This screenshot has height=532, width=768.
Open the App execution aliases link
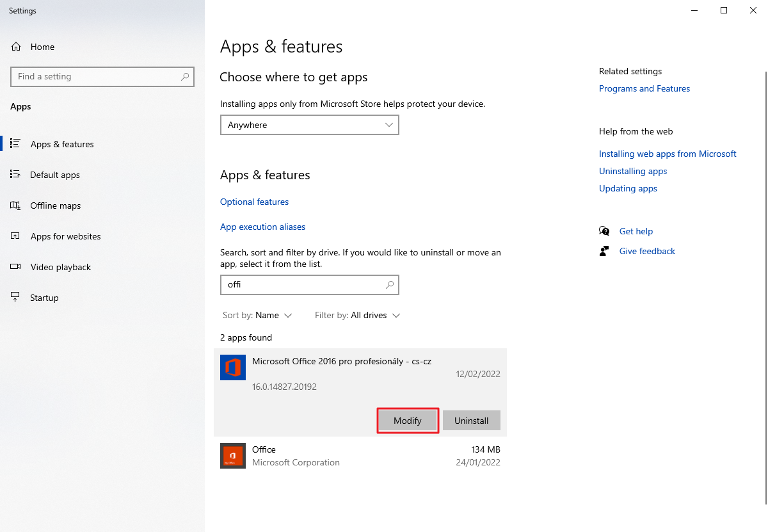[262, 227]
